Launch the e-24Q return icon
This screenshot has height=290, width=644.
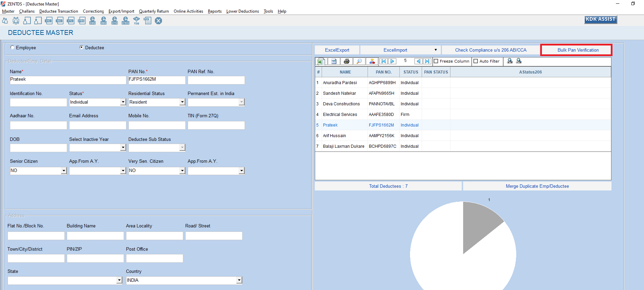point(92,21)
